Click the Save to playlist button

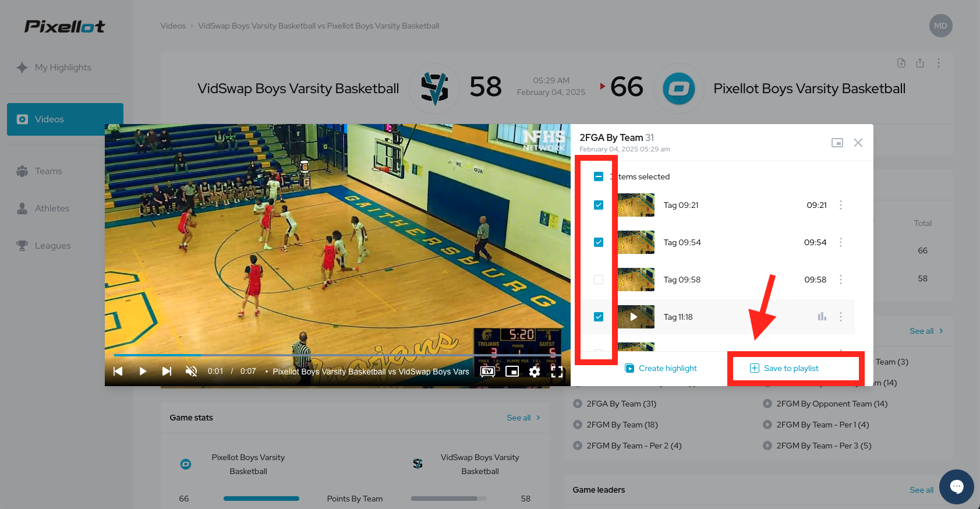784,368
